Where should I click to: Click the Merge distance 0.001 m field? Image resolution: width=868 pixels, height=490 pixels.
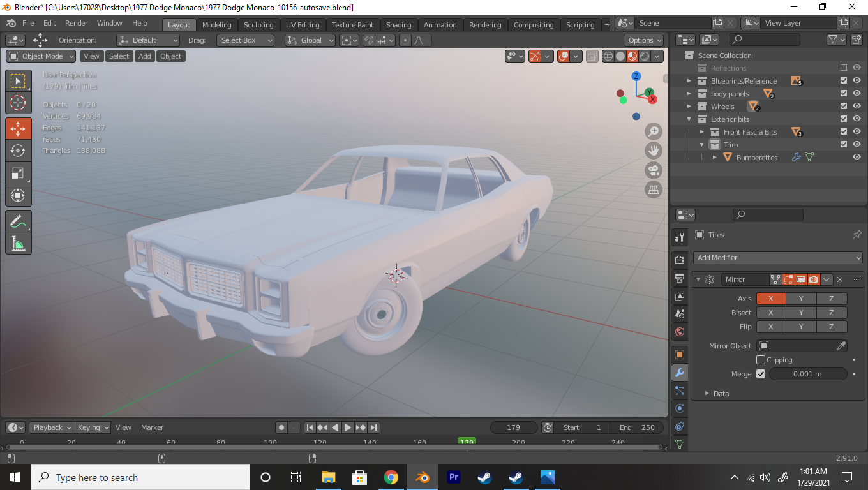808,374
